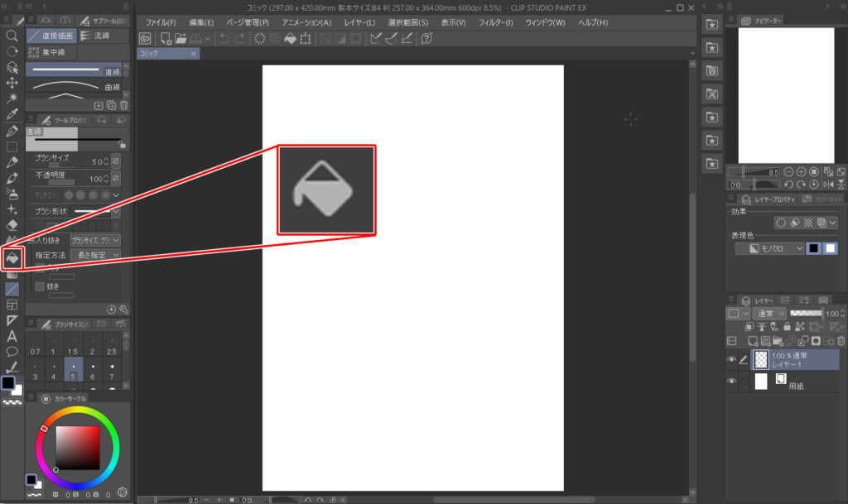Choose the Eraser tool

[x=12, y=224]
